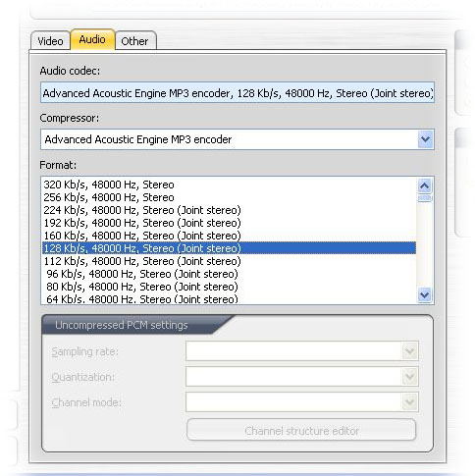Screen dimensions: 475x476
Task: Open the Other tab
Action: click(x=135, y=41)
